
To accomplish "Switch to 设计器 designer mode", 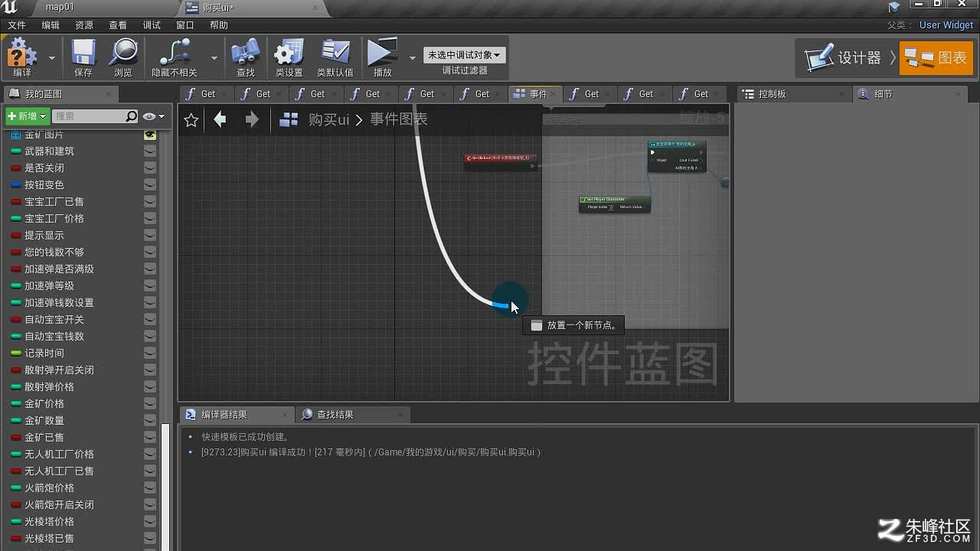I will [x=843, y=58].
